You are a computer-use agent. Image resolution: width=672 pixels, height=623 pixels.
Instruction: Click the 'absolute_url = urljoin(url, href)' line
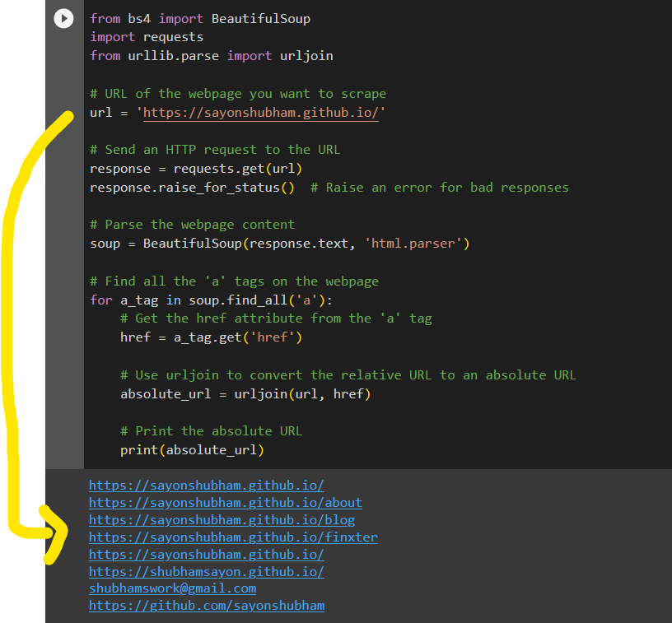tap(245, 394)
